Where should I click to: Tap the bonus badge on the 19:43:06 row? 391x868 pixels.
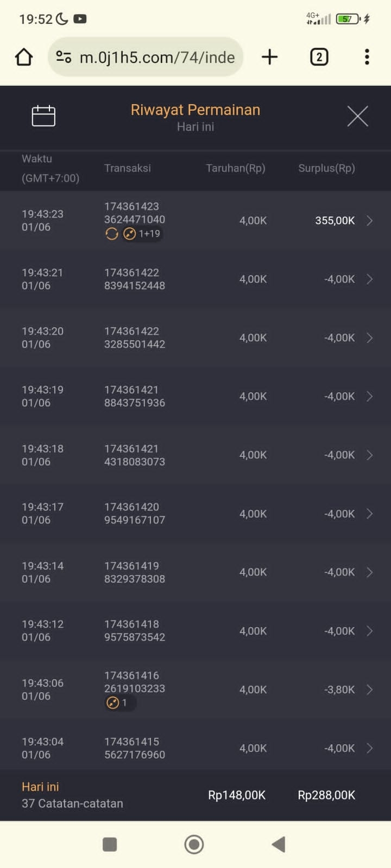pos(119,703)
